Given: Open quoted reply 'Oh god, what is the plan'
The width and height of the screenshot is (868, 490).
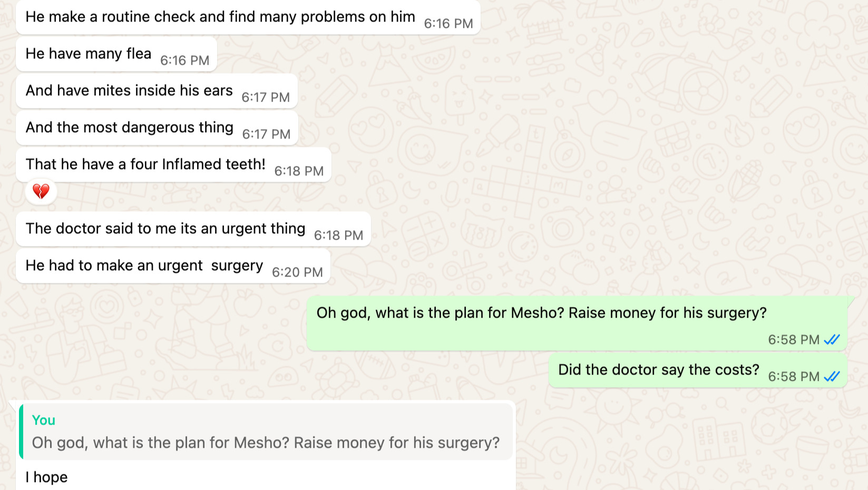Looking at the screenshot, I should click(266, 432).
